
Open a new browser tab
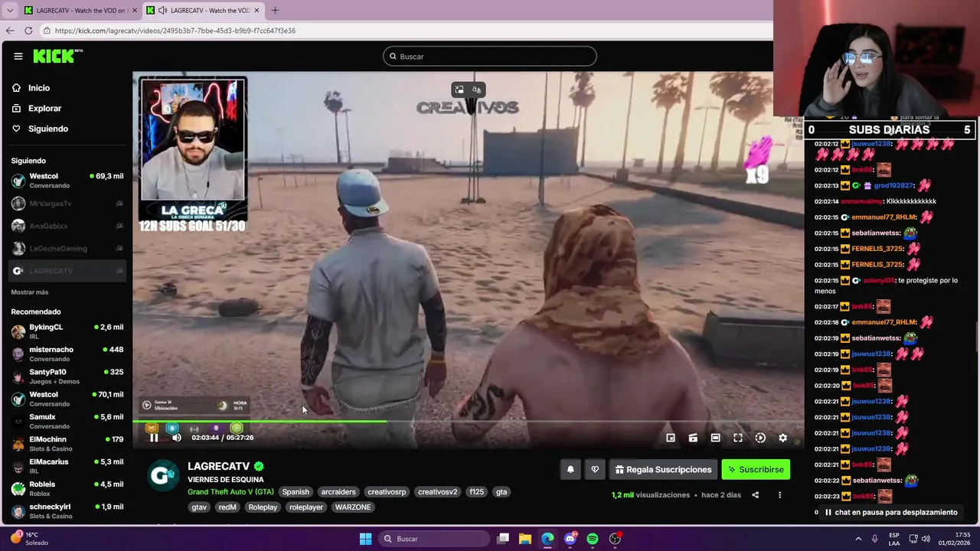point(275,11)
